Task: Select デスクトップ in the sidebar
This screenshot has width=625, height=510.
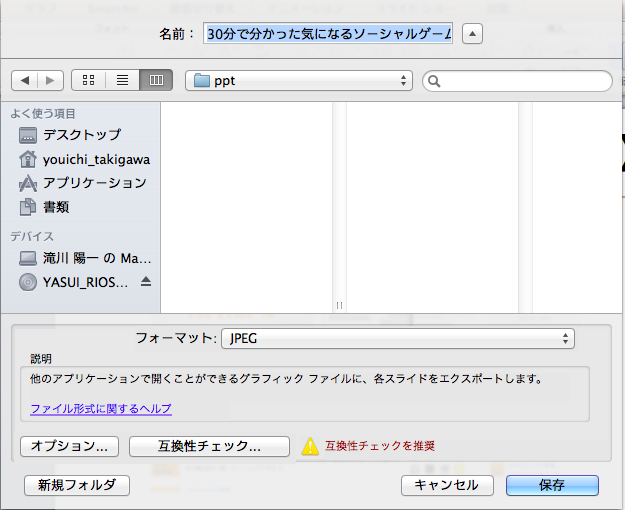Action: [81, 135]
